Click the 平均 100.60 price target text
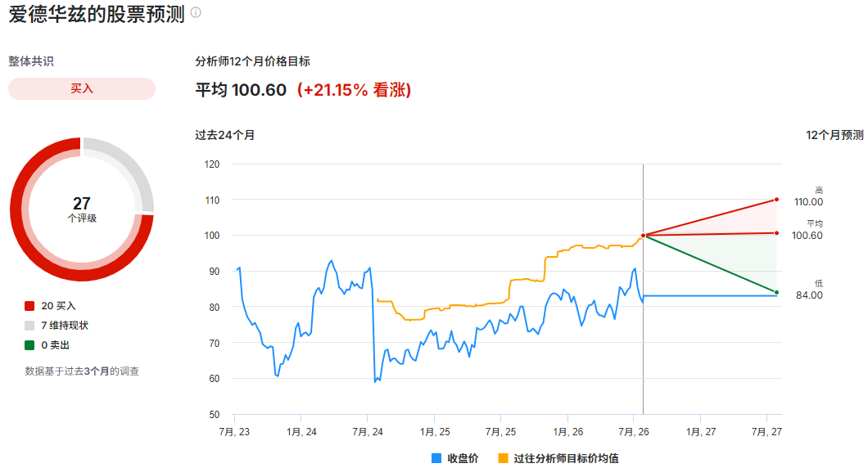868x468 pixels. click(241, 90)
